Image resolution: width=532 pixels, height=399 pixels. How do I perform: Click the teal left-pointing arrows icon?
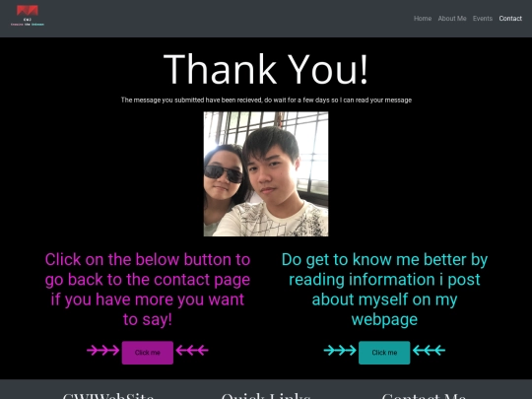click(x=429, y=350)
